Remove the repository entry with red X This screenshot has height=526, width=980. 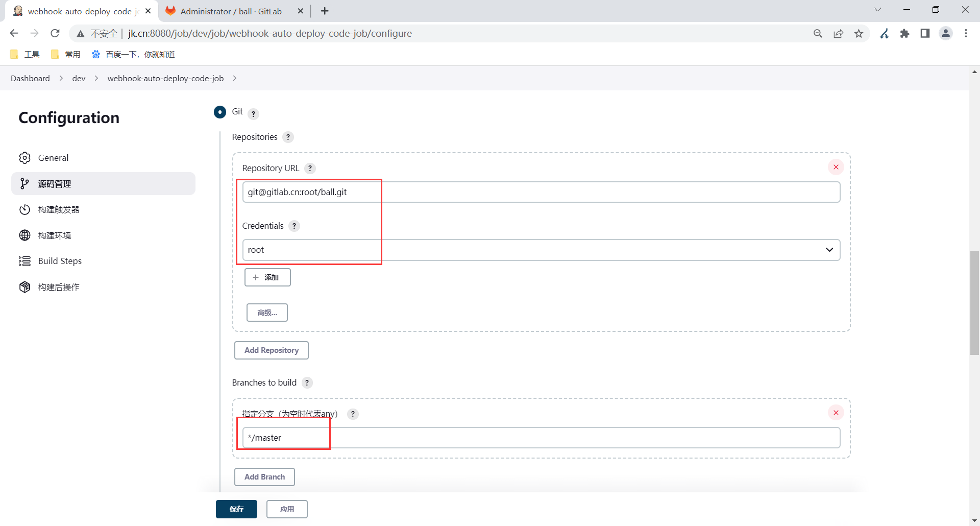click(x=836, y=167)
